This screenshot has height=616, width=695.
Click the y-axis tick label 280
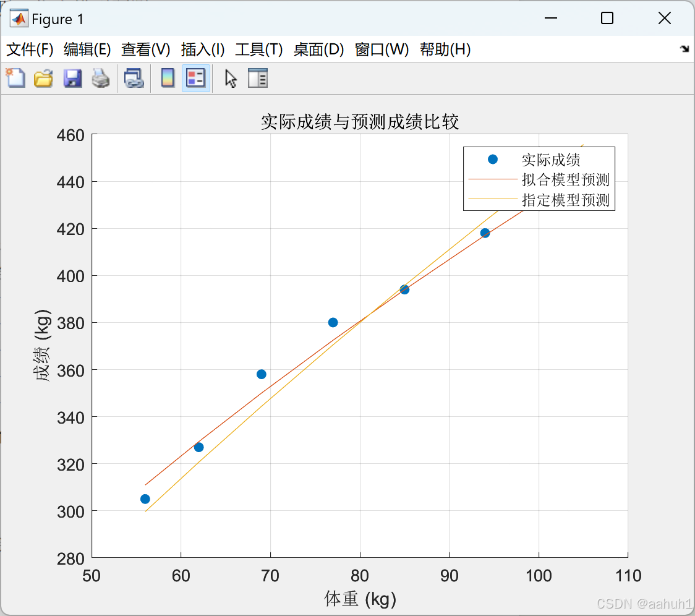(x=70, y=558)
